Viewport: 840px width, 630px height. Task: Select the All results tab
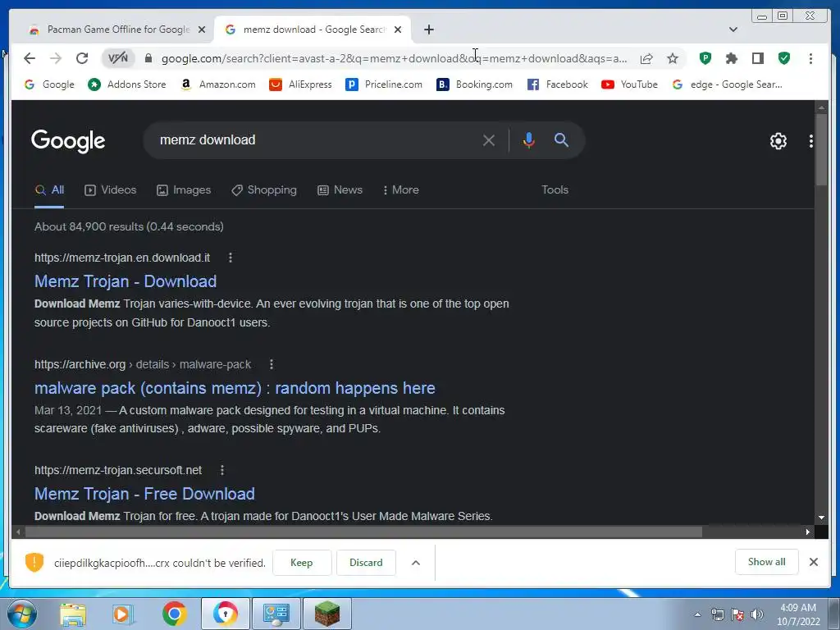49,189
